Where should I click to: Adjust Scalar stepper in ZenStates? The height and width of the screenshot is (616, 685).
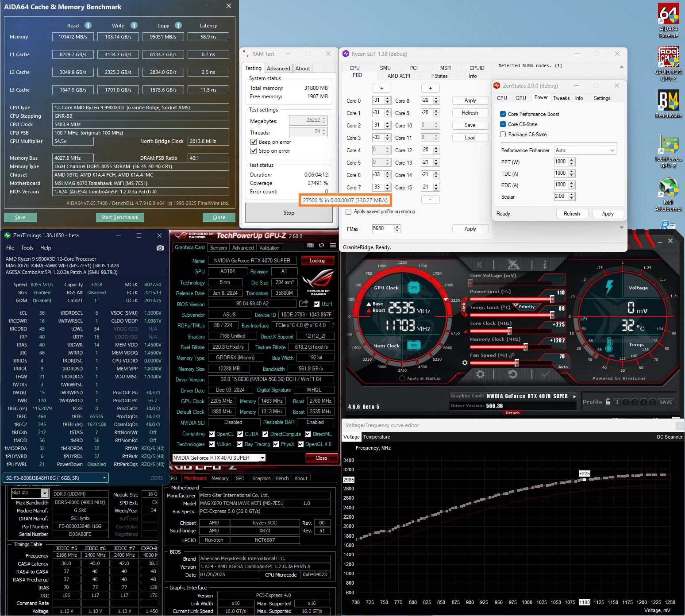click(572, 196)
